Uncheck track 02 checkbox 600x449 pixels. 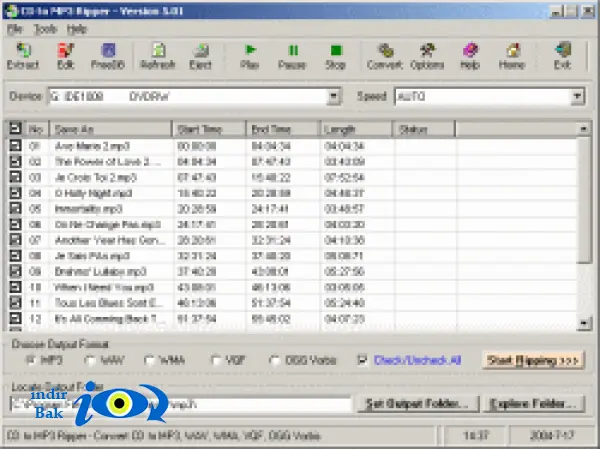coord(15,162)
